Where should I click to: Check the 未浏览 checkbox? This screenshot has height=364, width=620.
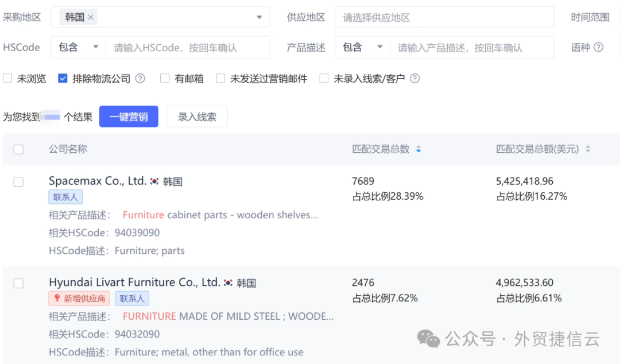click(7, 78)
